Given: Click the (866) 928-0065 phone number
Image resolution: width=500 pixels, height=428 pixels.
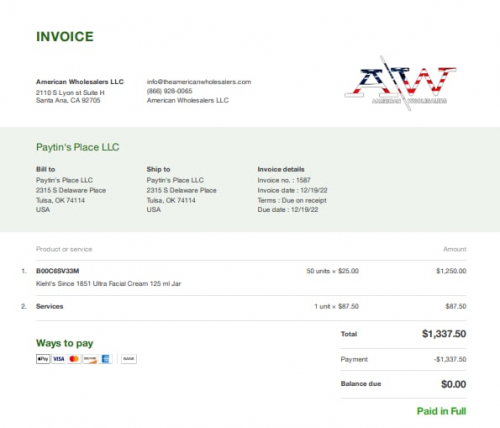Looking at the screenshot, I should pos(170,91).
